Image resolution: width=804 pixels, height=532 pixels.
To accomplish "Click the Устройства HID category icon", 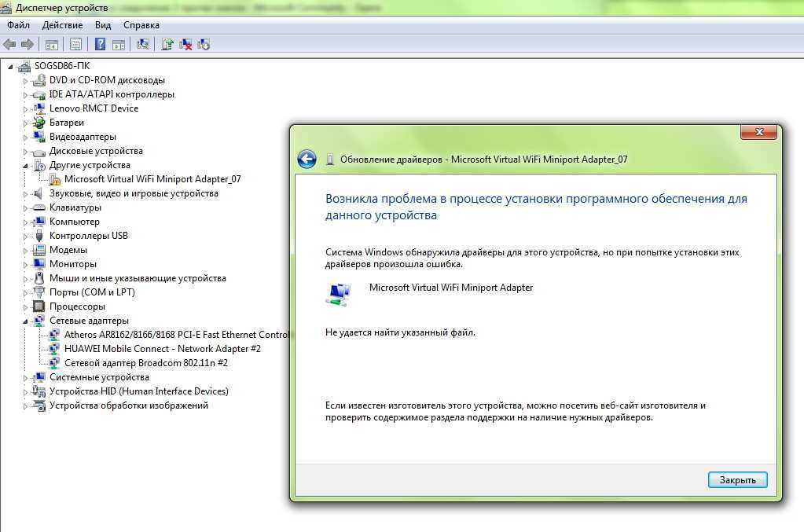I will pos(39,391).
